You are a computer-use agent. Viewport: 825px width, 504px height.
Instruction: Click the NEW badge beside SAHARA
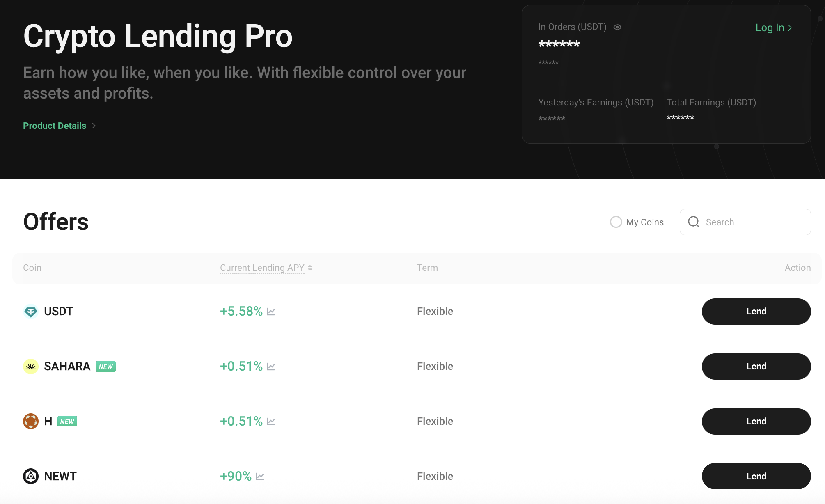[106, 367]
